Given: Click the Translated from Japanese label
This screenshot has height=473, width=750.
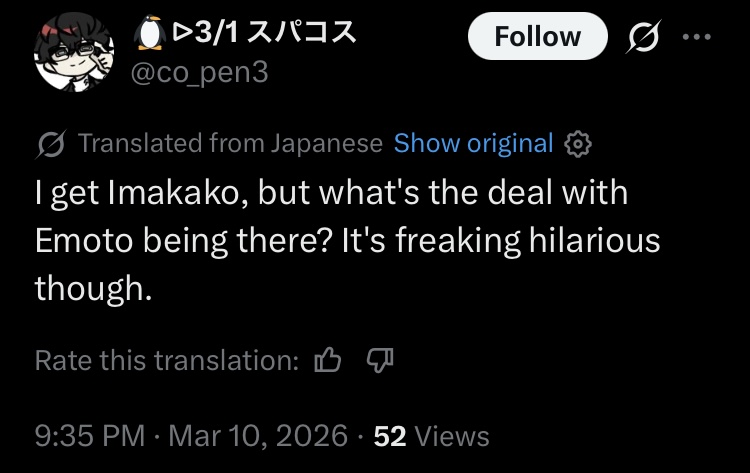Looking at the screenshot, I should pyautogui.click(x=230, y=143).
